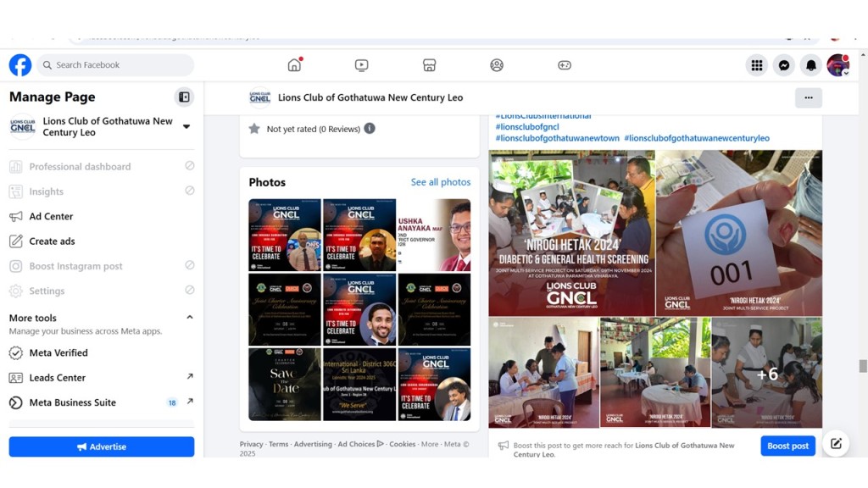Open the Privacy footer link
The height and width of the screenshot is (488, 868).
coord(251,444)
